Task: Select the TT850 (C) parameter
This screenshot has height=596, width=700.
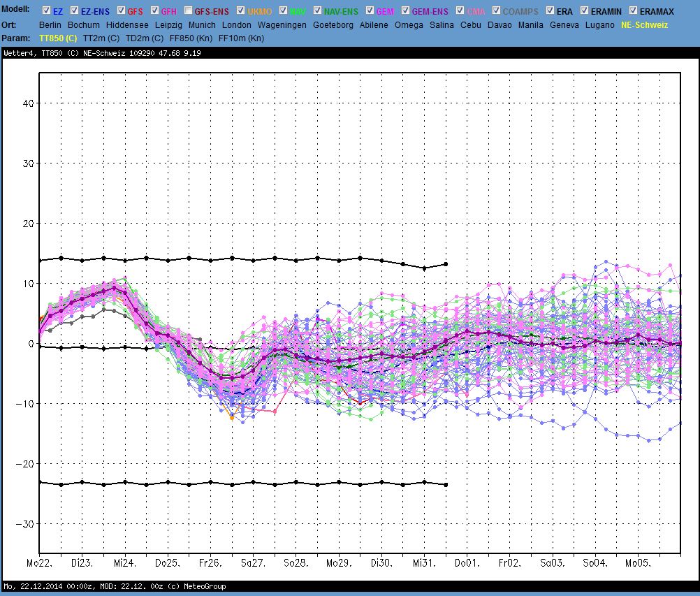Action: [x=58, y=38]
